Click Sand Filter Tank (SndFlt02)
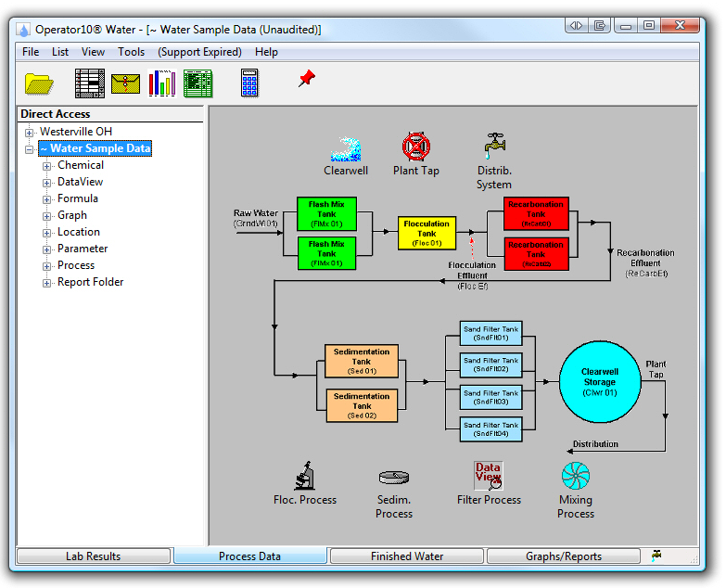 pyautogui.click(x=490, y=364)
